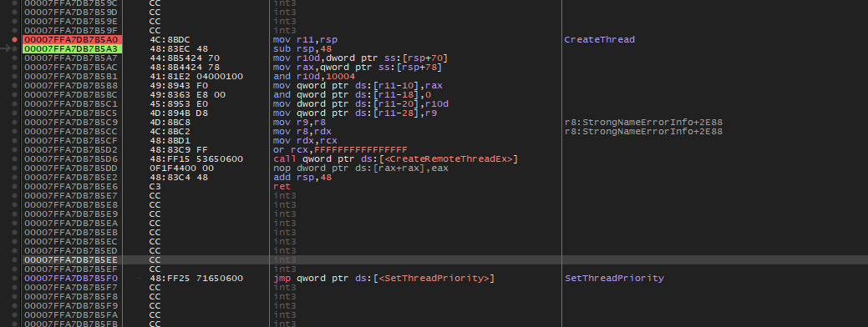This screenshot has width=868, height=327.
Task: Select address 00007FFA7DB7B59F above CreateThread
Action: (71, 30)
